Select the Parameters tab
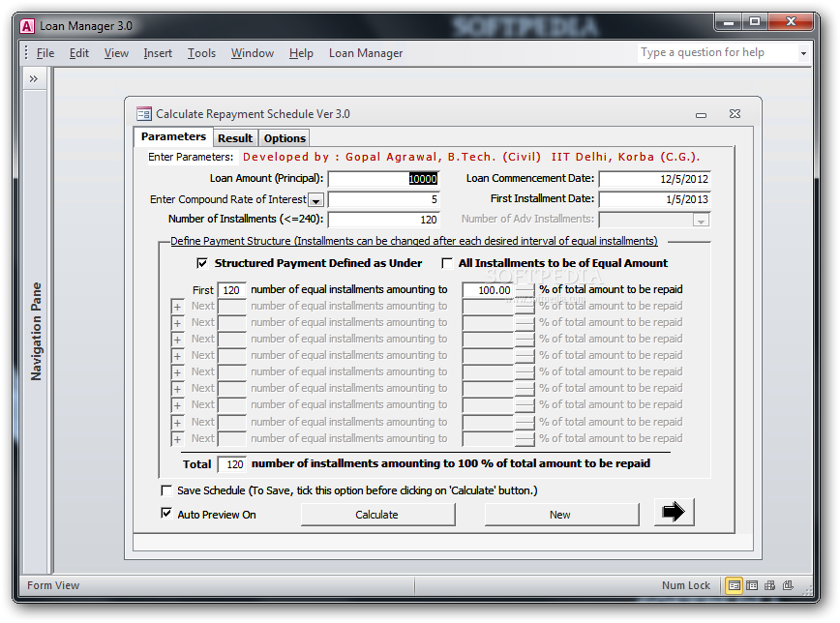The height and width of the screenshot is (623, 840). 173,137
